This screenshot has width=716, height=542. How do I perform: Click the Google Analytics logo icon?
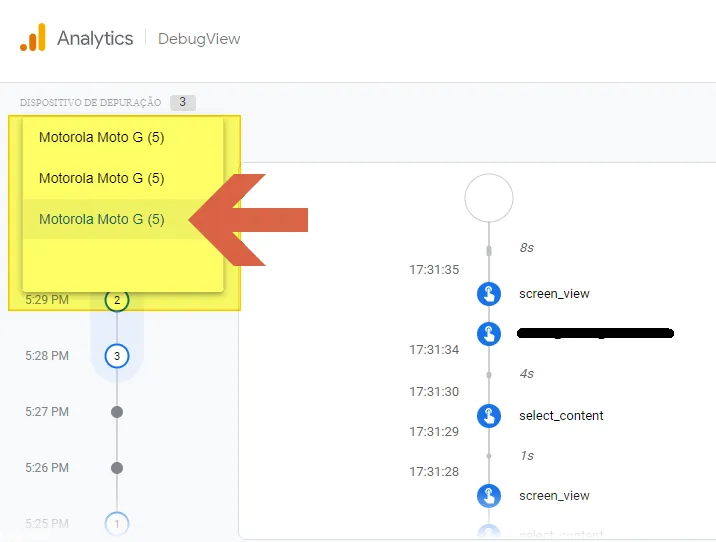pos(33,37)
